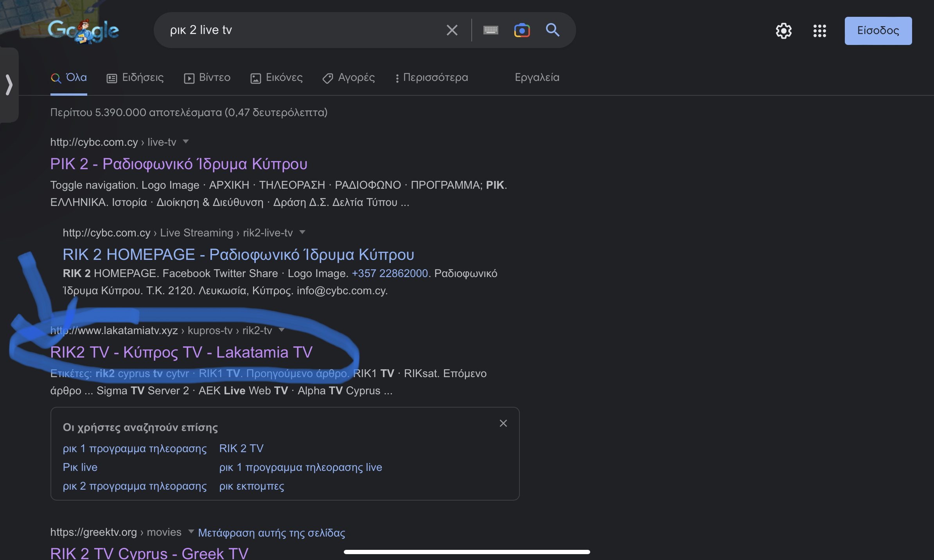934x560 pixels.
Task: Expand dropdown arrow next to lakatamiatv.xyz URL
Action: (x=282, y=330)
